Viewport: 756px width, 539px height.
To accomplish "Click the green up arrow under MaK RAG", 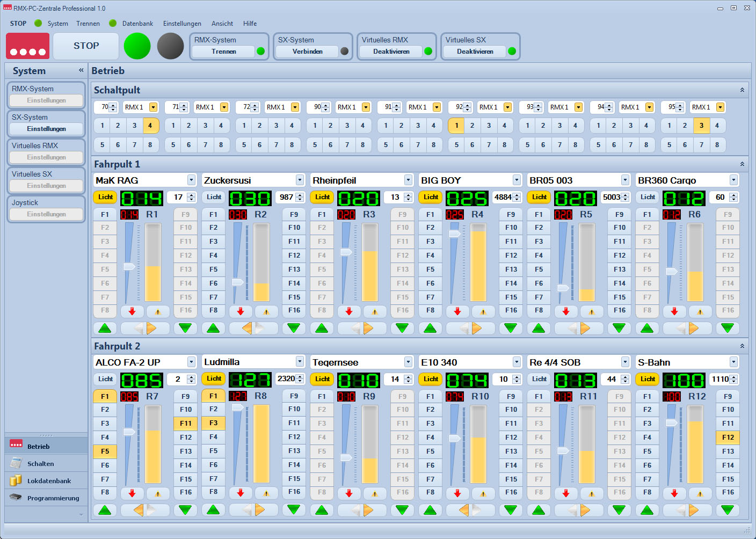I will pos(105,328).
